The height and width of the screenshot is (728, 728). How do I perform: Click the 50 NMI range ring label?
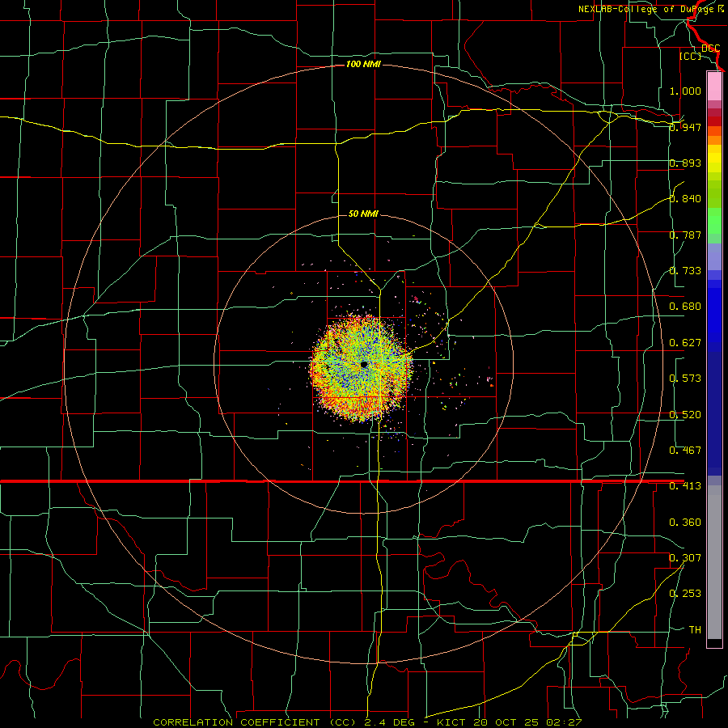363,214
